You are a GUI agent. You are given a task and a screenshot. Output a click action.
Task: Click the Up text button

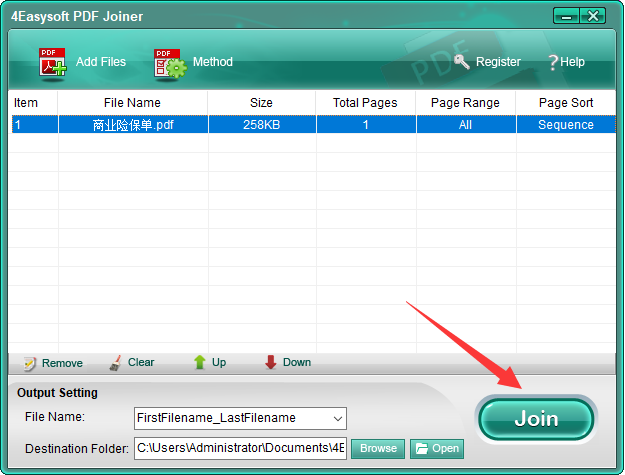click(x=219, y=362)
